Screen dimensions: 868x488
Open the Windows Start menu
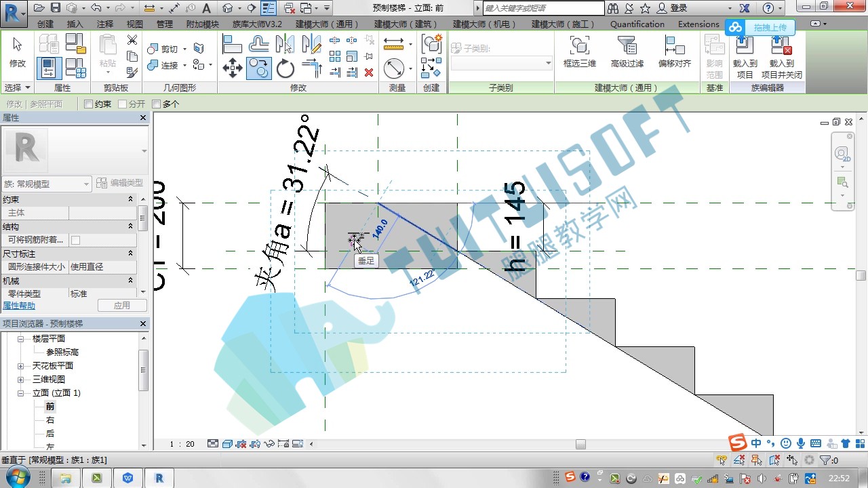(x=18, y=477)
